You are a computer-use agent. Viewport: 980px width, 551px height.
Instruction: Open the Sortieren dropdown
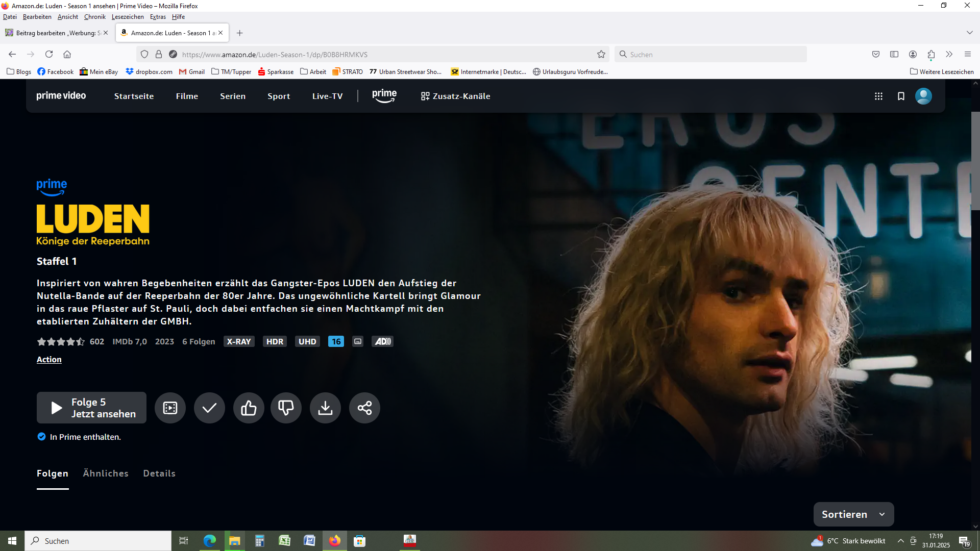tap(853, 514)
